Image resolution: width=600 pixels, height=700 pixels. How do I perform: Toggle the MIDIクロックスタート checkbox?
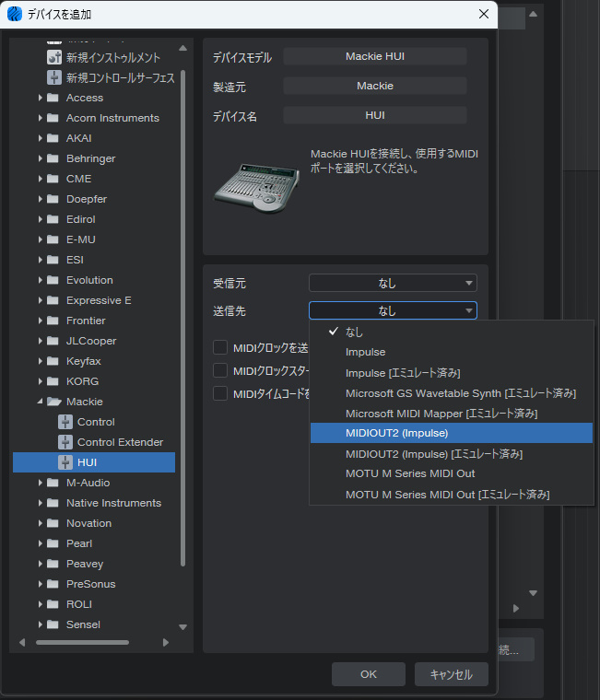pos(220,370)
